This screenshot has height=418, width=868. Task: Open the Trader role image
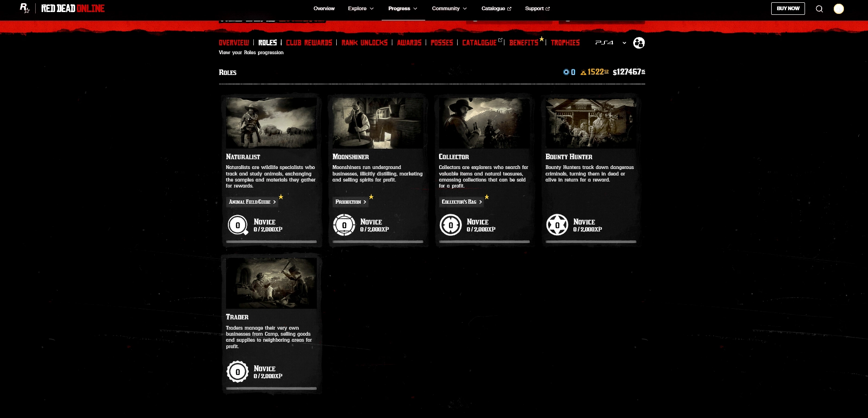(271, 283)
